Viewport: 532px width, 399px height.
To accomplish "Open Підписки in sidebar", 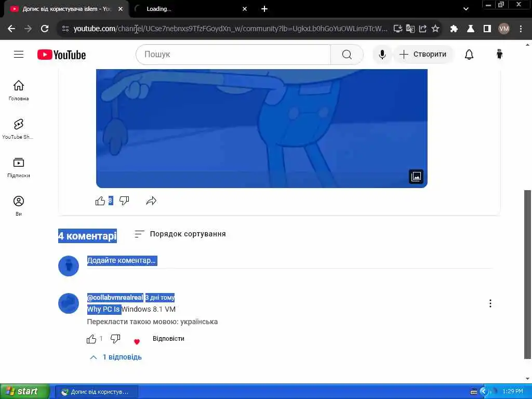I will coord(19,168).
